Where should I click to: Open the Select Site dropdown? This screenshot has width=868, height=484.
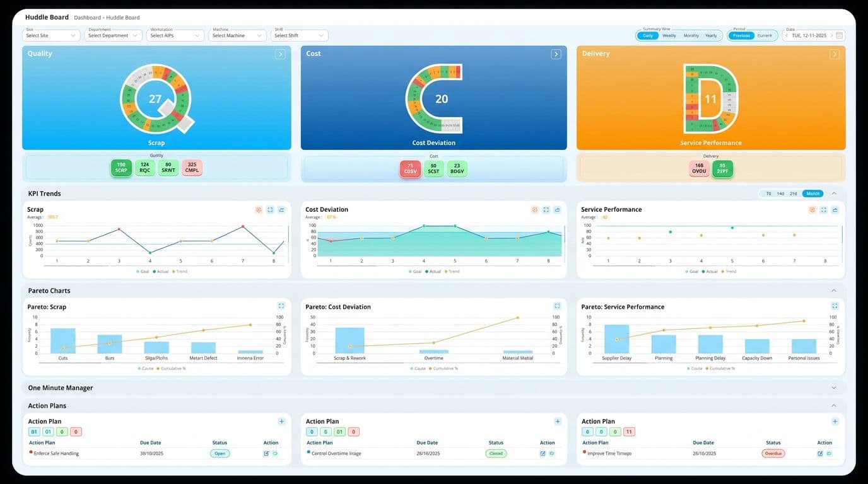(x=51, y=36)
